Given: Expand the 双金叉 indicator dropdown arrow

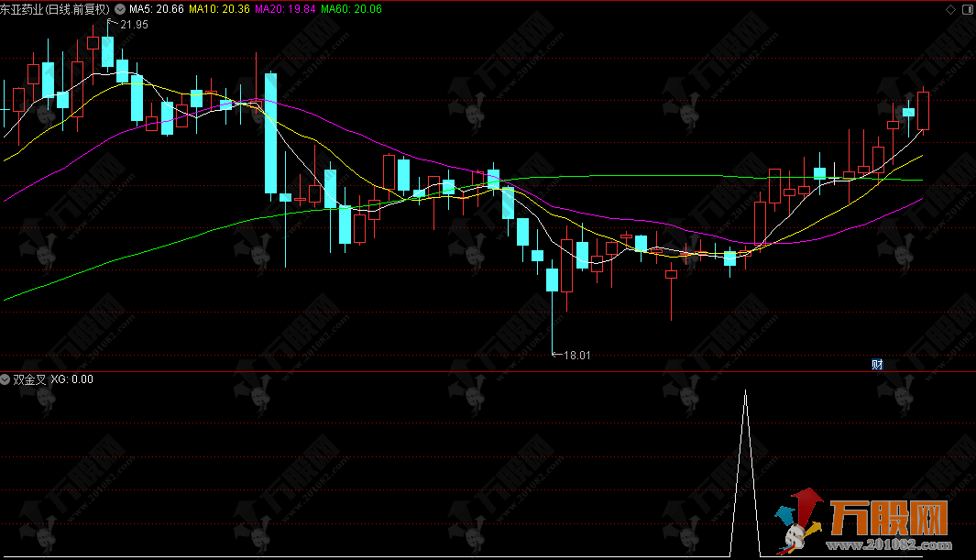Looking at the screenshot, I should click(5, 379).
